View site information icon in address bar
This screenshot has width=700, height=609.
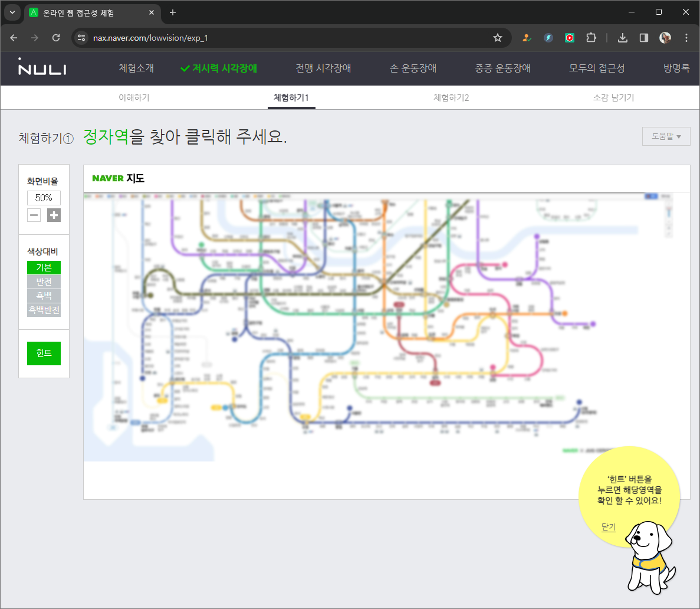[81, 38]
